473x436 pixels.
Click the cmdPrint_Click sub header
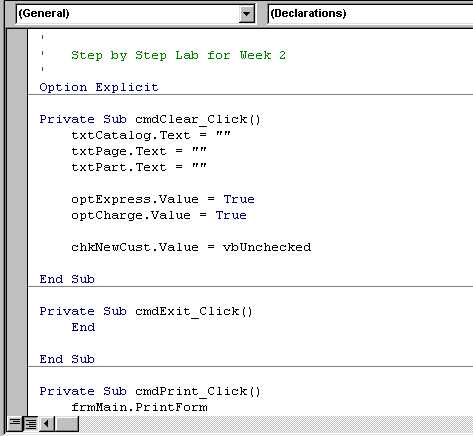coord(150,391)
